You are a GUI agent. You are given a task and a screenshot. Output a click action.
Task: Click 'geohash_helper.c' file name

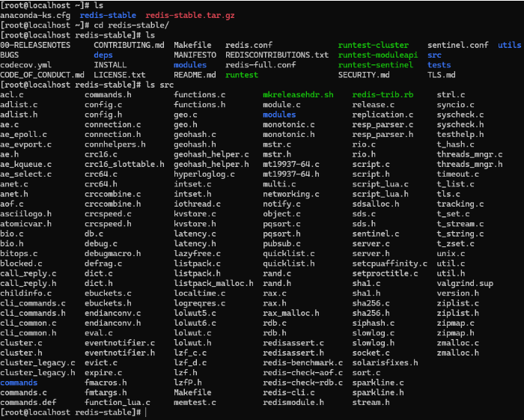coord(211,154)
